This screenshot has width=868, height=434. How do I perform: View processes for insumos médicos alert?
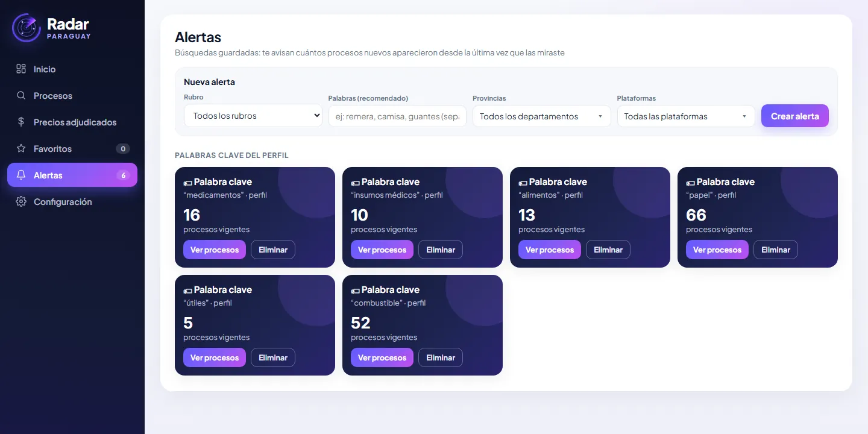tap(382, 250)
